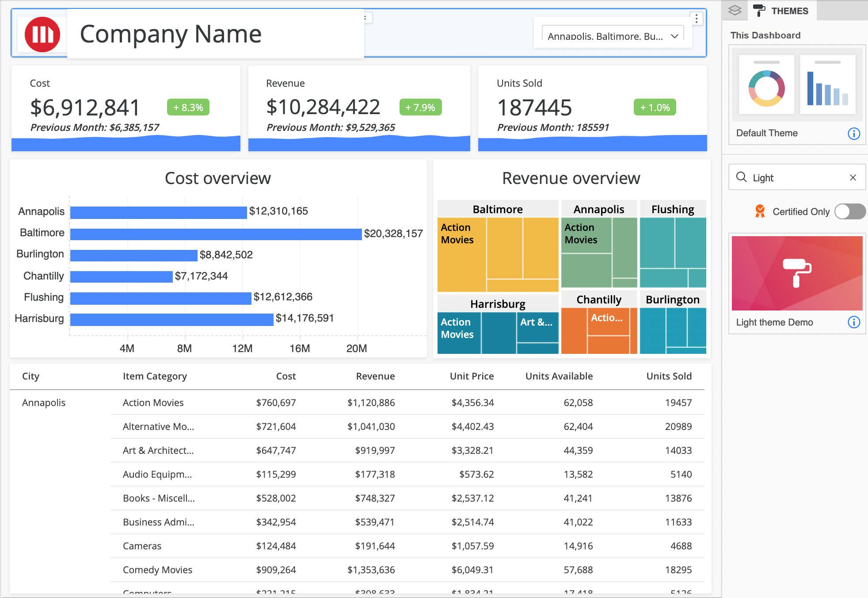Click the red company logo
The height and width of the screenshot is (598, 868).
click(42, 34)
